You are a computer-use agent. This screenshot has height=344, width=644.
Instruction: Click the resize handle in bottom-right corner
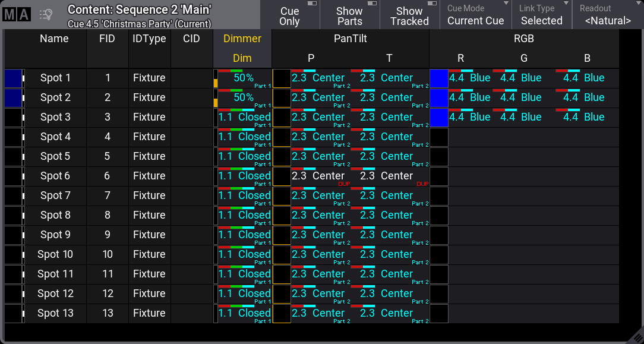click(635, 336)
